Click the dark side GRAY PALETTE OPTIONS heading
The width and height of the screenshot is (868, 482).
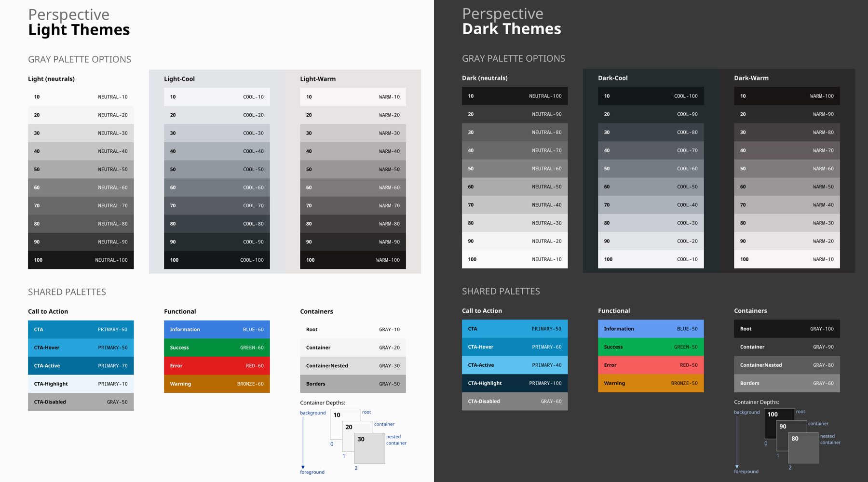[x=514, y=58]
